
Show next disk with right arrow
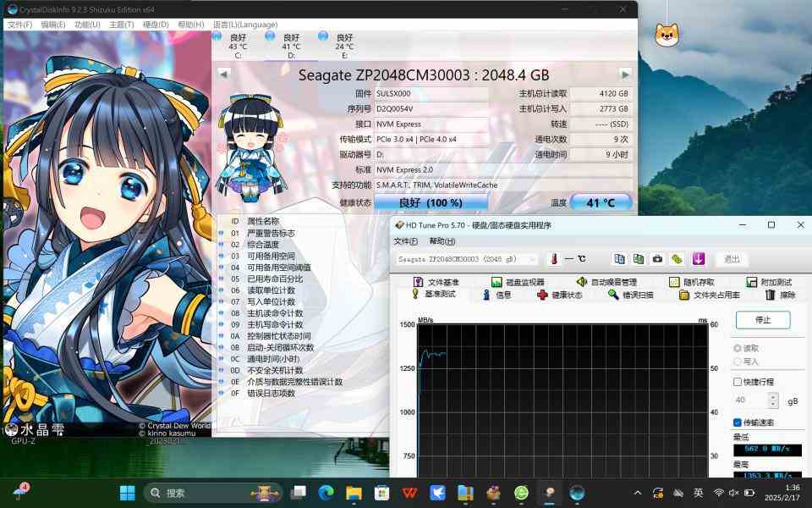[625, 75]
